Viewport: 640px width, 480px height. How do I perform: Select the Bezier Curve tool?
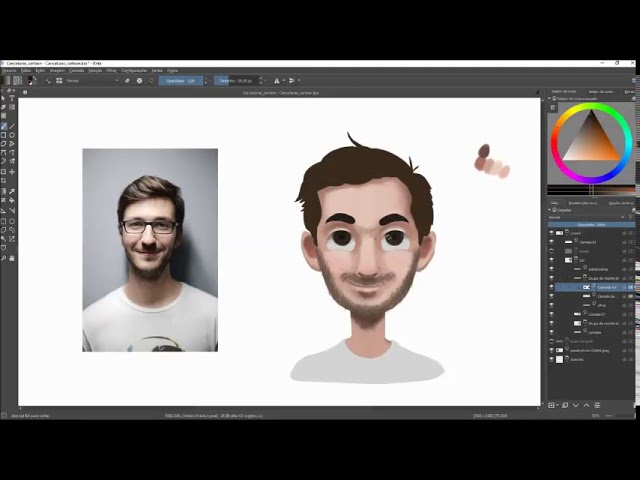(3, 153)
